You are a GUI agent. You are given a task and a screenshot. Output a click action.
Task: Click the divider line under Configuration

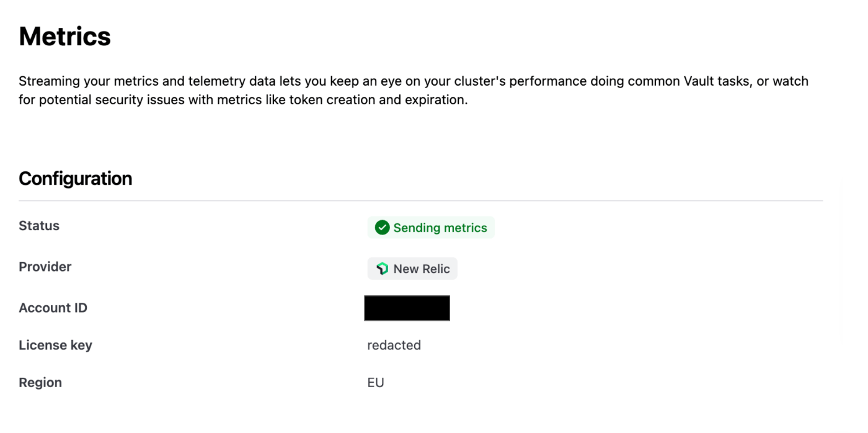(x=420, y=201)
